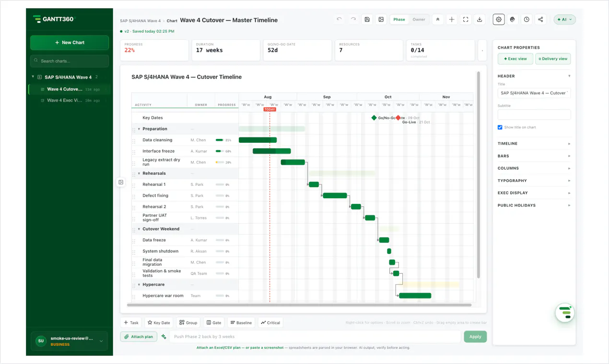Add a Key Date
This screenshot has width=609, height=364.
pos(159,323)
